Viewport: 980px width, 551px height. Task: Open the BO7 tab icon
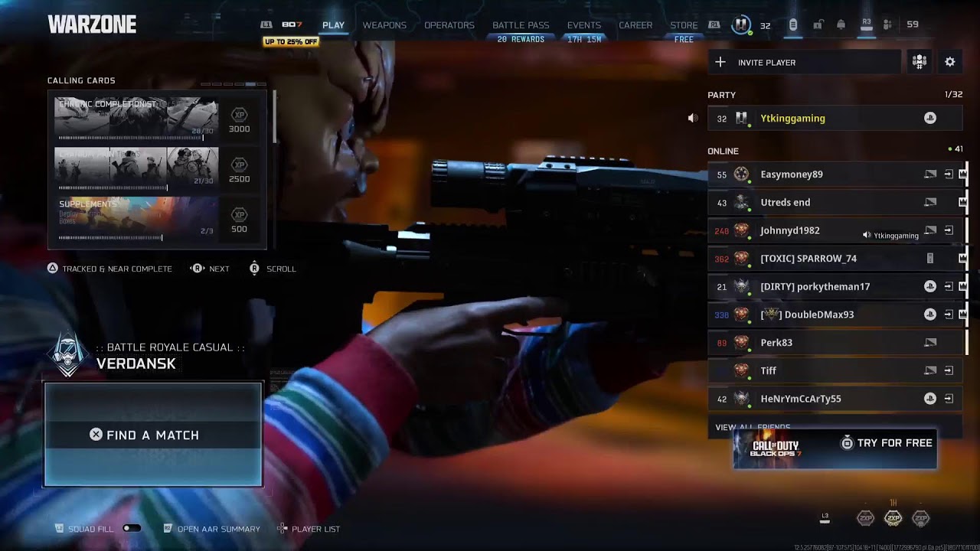[x=292, y=25]
